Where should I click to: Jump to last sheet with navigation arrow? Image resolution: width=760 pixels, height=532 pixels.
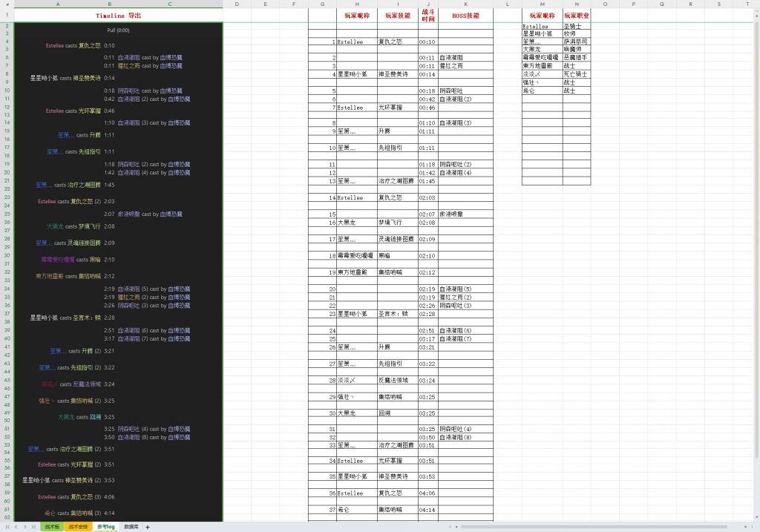(33, 527)
